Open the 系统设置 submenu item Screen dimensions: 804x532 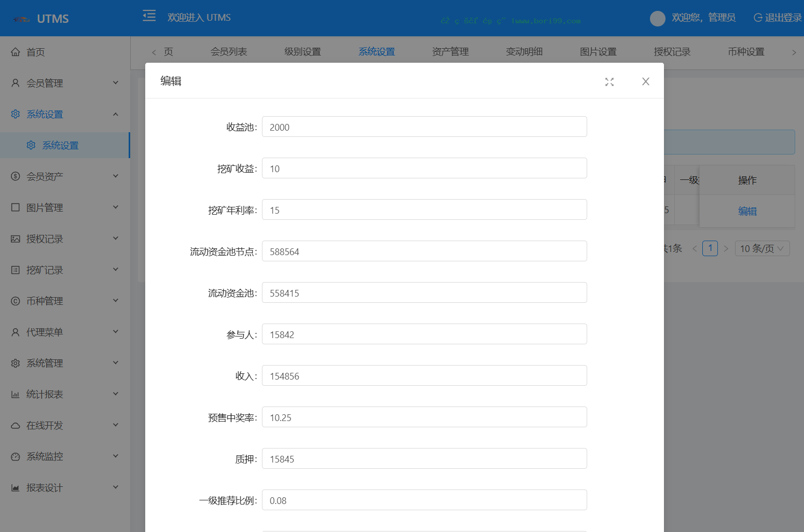click(x=65, y=145)
